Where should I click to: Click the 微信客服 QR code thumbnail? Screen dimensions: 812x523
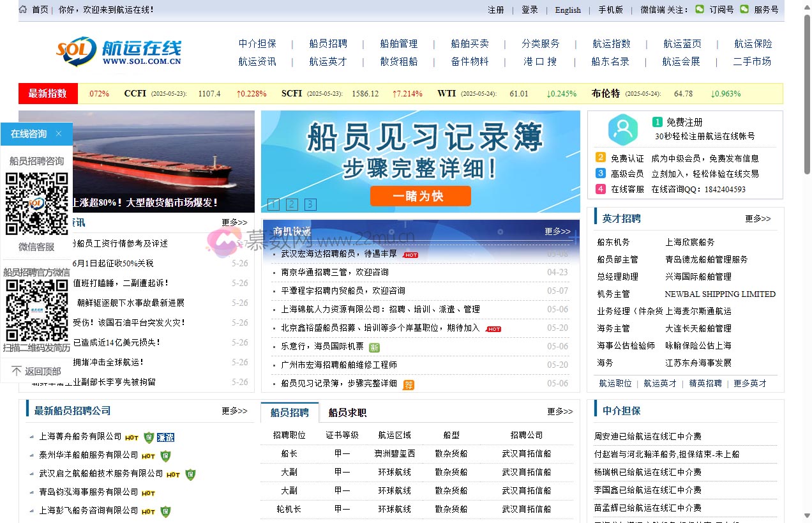click(36, 203)
